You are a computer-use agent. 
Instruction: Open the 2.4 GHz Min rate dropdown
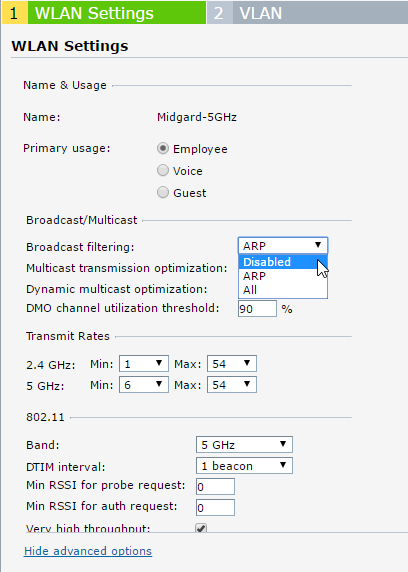click(x=144, y=364)
